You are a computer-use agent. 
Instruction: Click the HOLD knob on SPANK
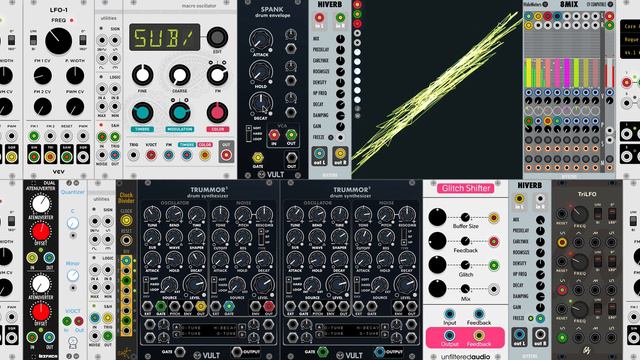click(260, 72)
